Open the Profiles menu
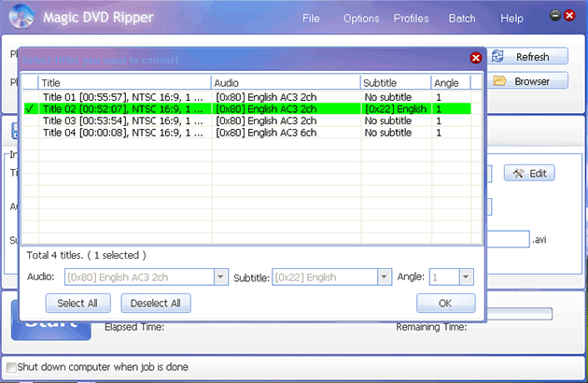This screenshot has height=383, width=588. point(411,19)
